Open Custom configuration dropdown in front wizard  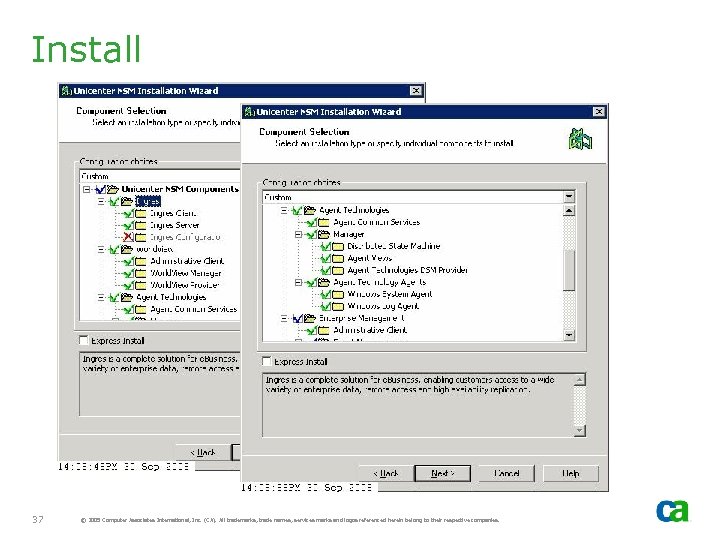click(x=569, y=197)
